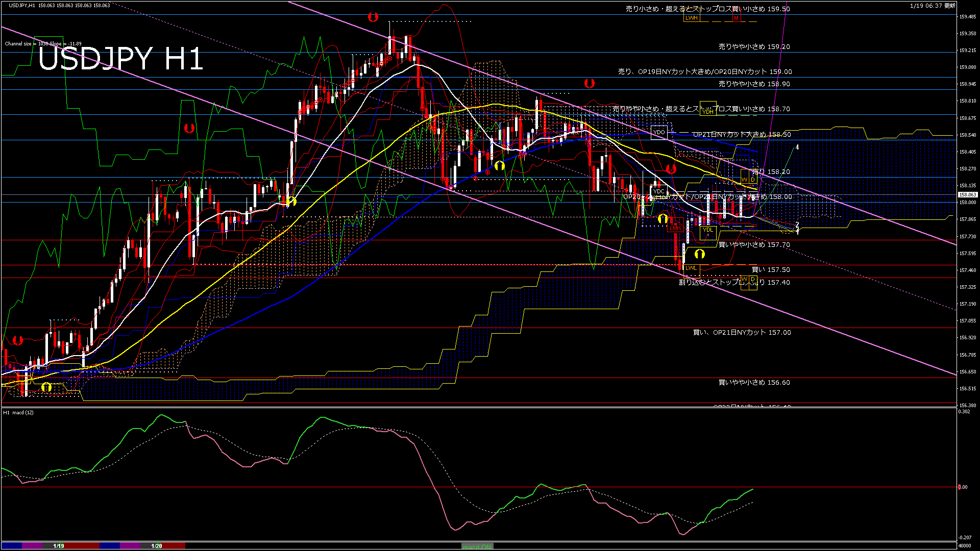Select the YDO marker box
The image size is (980, 551).
659,132
